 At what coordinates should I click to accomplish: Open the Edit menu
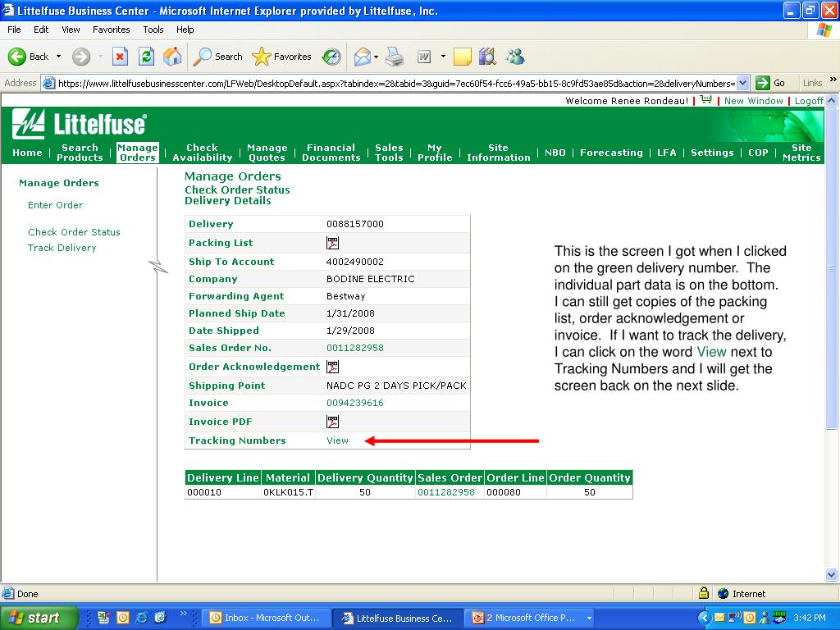coord(41,30)
